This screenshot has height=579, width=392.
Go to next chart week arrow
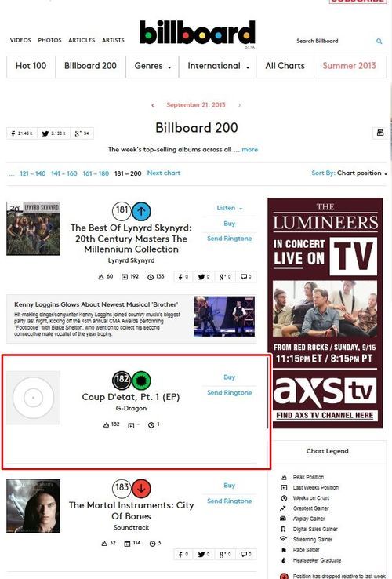coord(240,105)
